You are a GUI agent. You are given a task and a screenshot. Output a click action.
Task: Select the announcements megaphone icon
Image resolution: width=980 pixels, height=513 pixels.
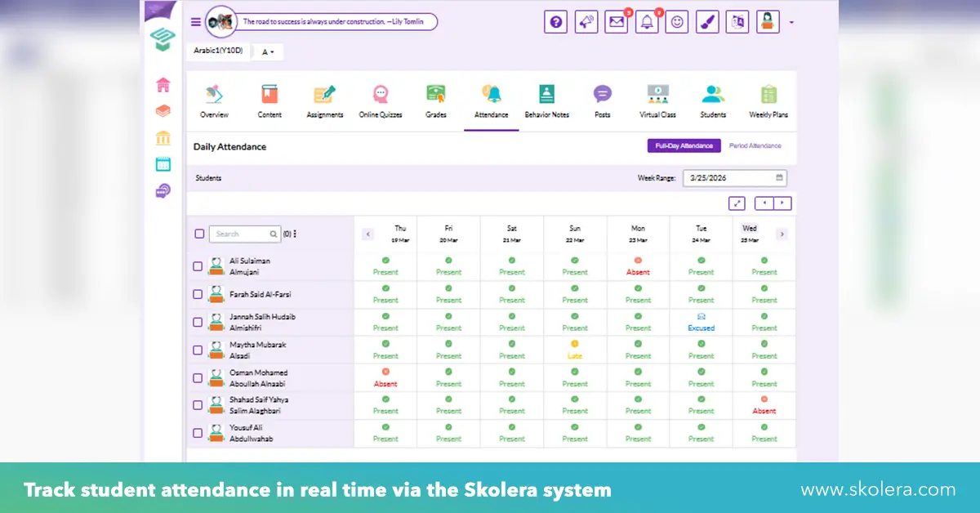[x=586, y=21]
